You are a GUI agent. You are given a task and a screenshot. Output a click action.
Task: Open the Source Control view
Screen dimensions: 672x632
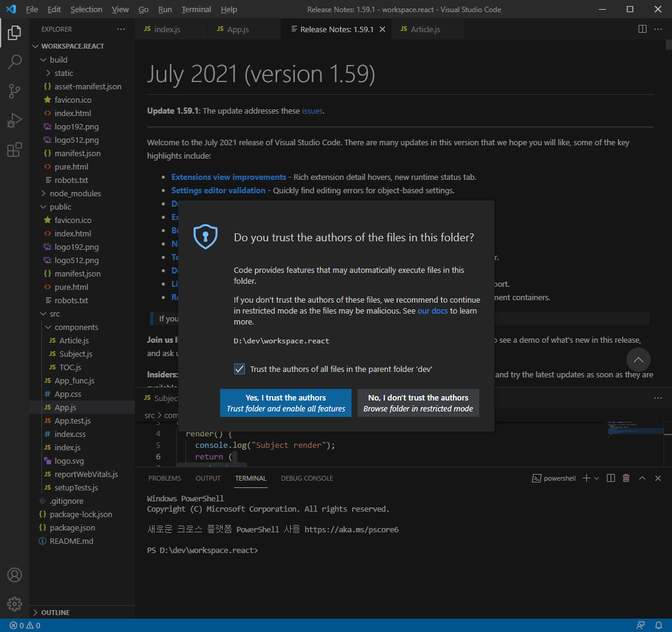click(15, 91)
